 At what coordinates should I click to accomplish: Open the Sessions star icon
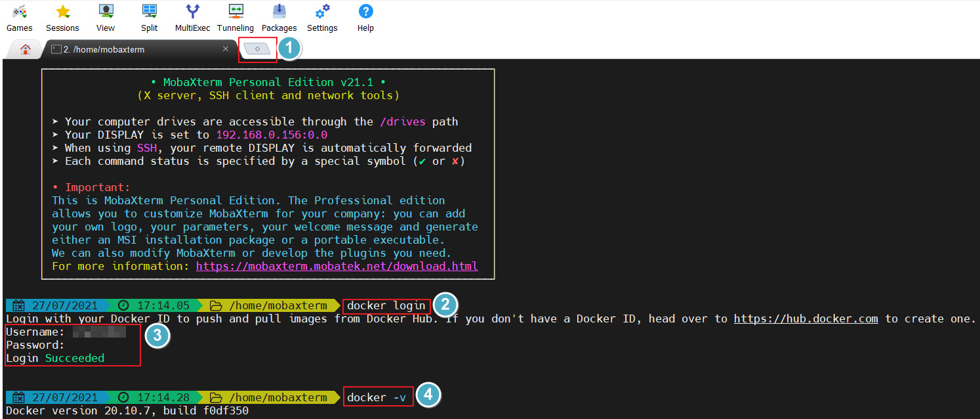click(x=62, y=12)
